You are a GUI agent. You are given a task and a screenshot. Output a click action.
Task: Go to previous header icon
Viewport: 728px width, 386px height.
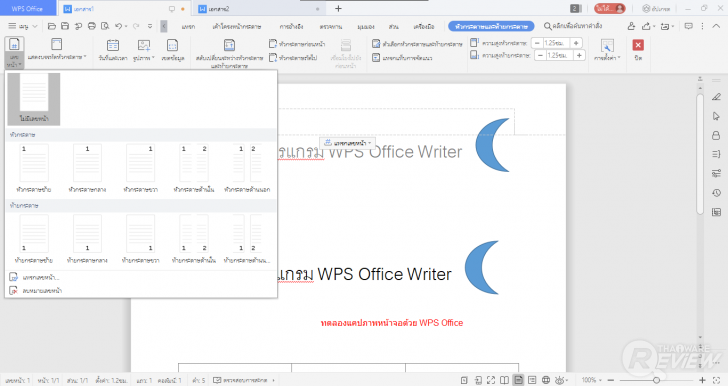click(273, 44)
